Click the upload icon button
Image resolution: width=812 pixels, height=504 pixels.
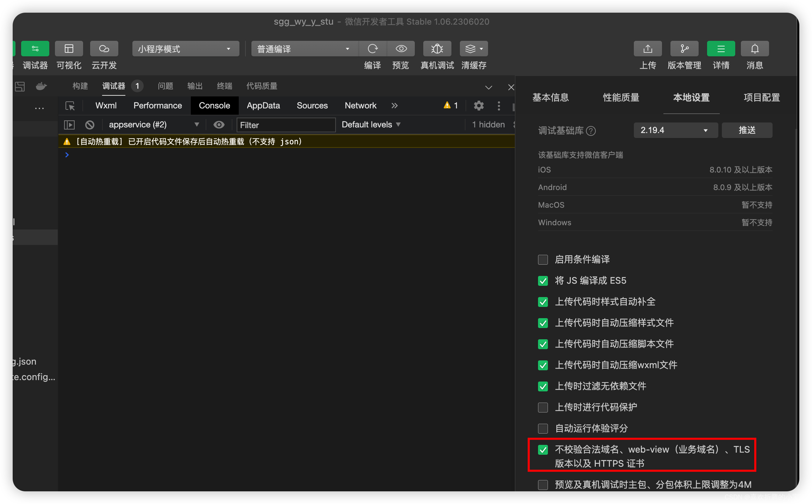[x=648, y=49]
